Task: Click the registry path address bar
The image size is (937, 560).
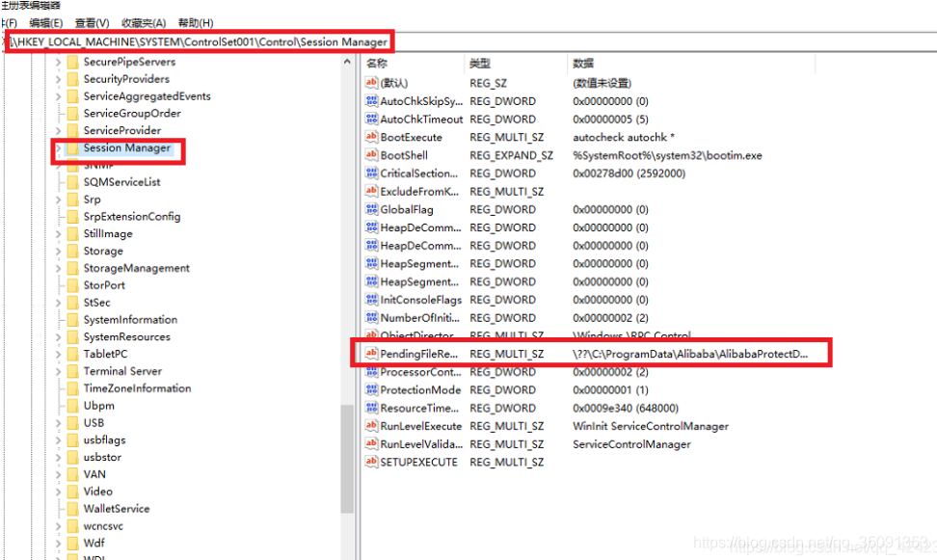Action: coord(193,42)
